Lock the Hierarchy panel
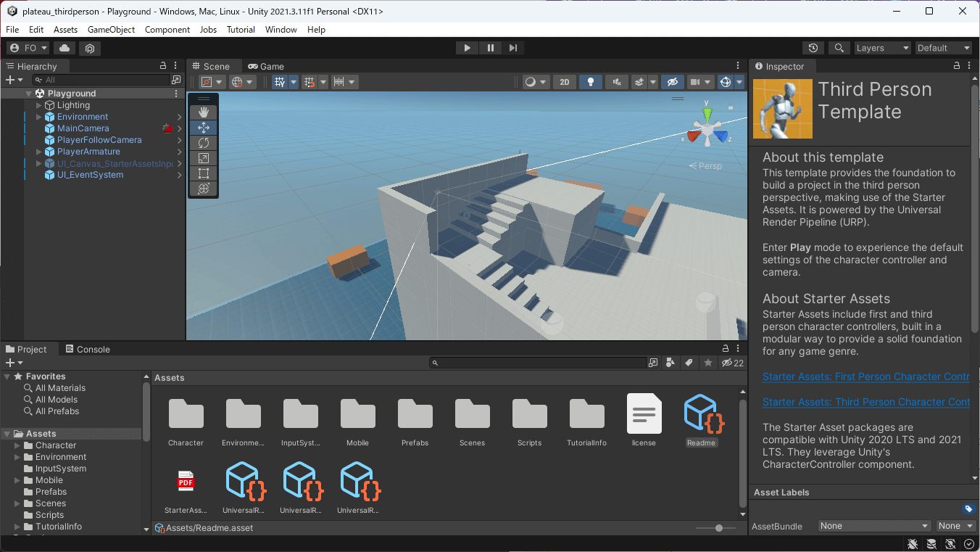980x552 pixels. click(x=163, y=66)
